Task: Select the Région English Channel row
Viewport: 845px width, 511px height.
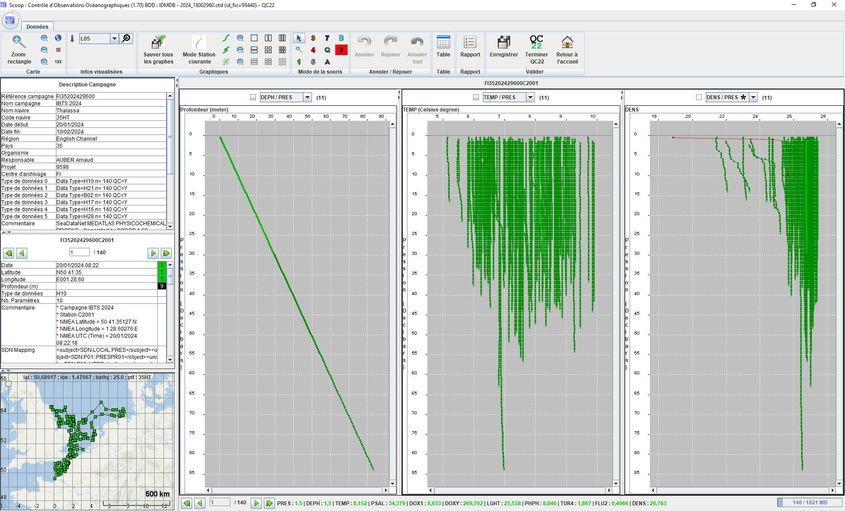Action: (x=84, y=139)
